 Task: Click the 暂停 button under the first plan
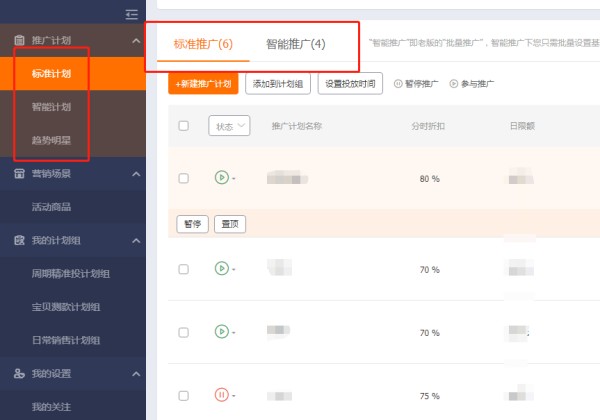click(x=192, y=224)
